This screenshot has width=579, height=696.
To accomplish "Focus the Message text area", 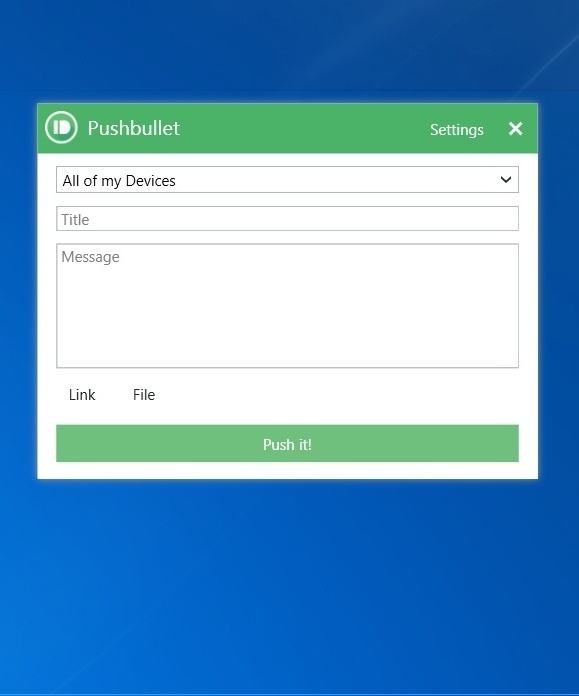I will [287, 306].
